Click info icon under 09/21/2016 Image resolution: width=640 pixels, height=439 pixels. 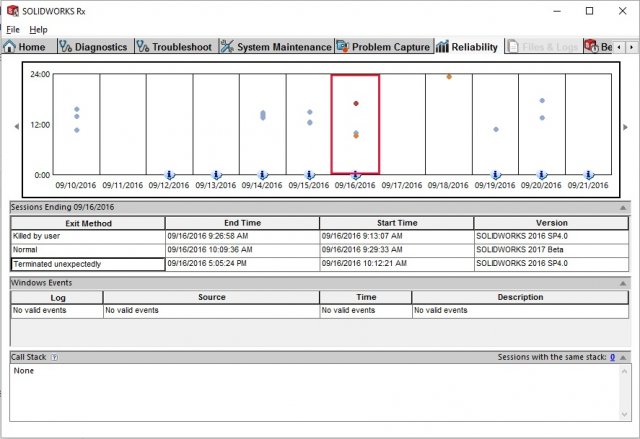point(589,175)
